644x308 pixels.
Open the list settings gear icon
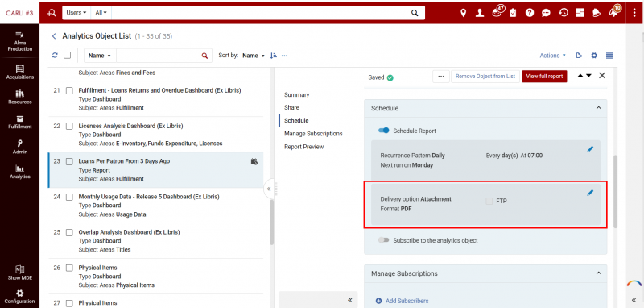(x=594, y=56)
